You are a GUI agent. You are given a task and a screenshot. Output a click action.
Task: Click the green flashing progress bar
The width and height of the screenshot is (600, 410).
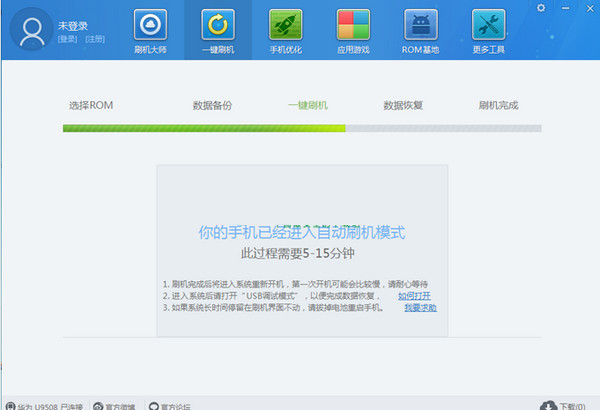[x=204, y=128]
